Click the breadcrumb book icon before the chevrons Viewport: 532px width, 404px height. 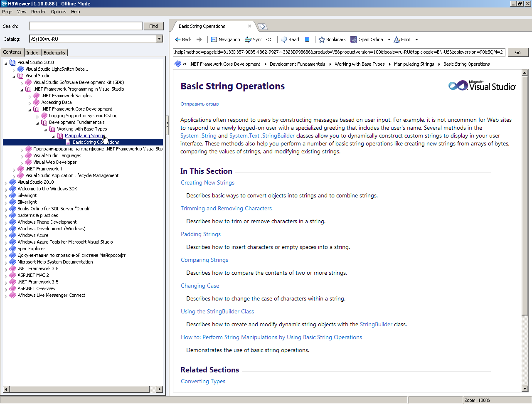point(178,64)
